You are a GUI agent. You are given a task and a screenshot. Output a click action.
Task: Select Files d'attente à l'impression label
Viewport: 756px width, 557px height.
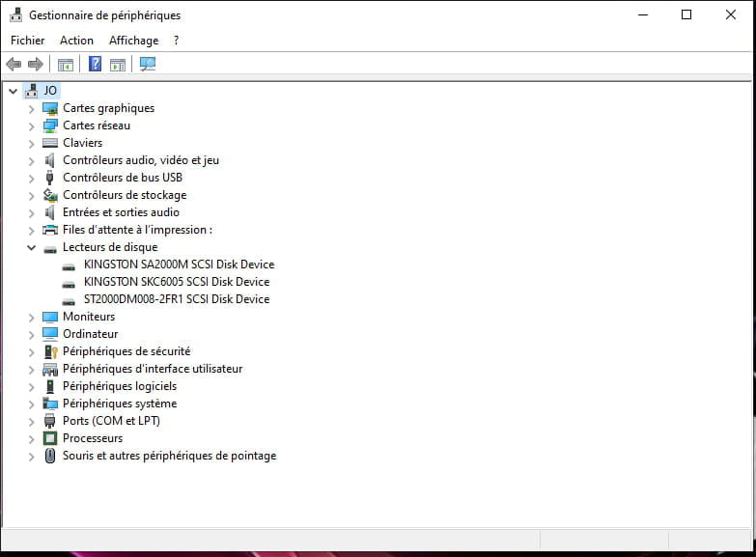[137, 230]
